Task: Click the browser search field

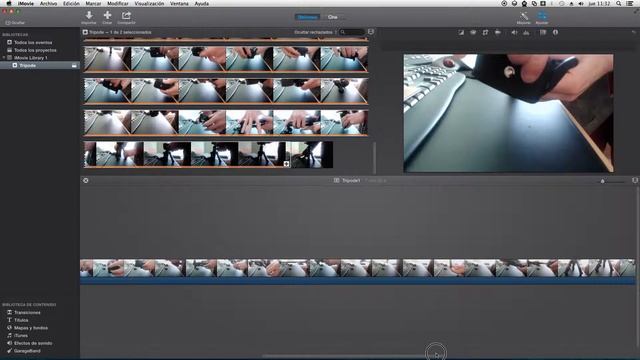Action: (352, 32)
